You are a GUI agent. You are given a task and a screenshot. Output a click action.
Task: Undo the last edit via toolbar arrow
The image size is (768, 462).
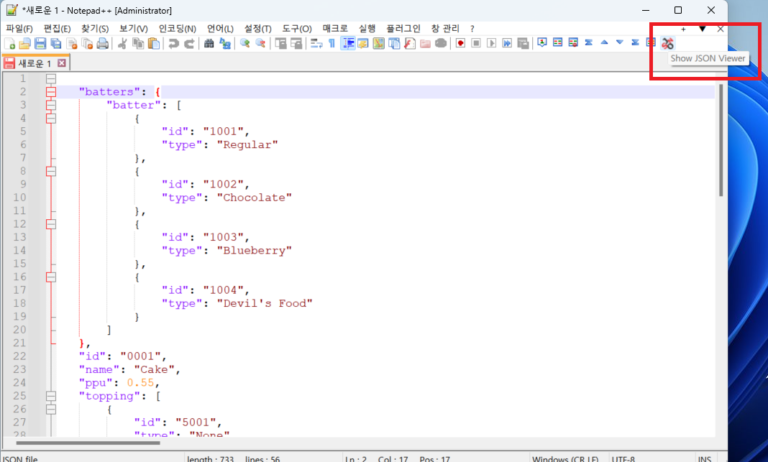click(x=173, y=44)
